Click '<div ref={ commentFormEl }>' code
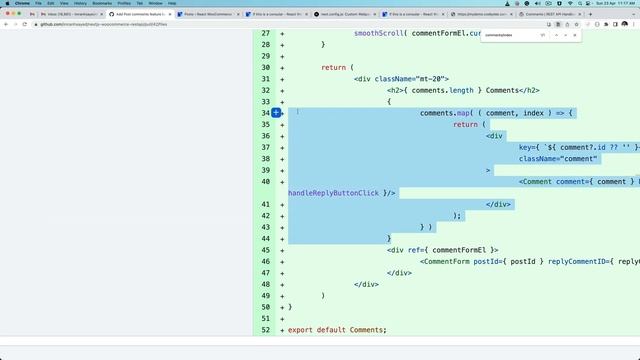 443,250
